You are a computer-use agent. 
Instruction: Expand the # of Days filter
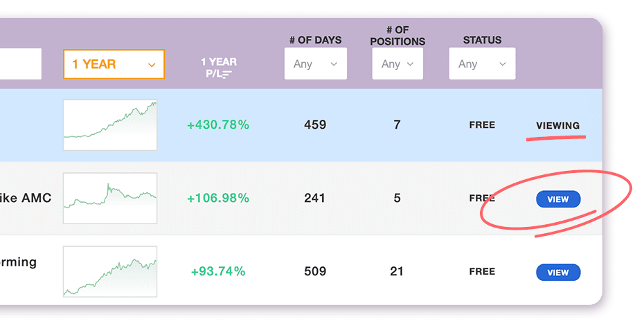coord(315,64)
